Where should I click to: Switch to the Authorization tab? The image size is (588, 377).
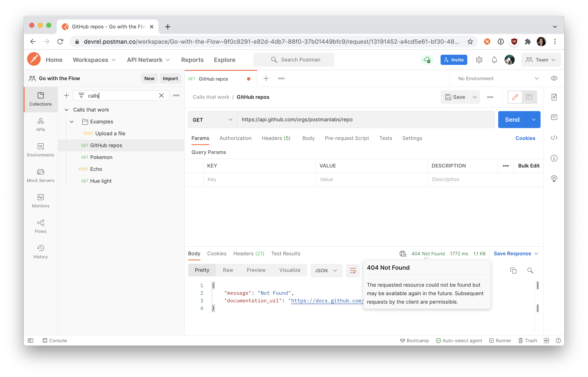click(236, 138)
